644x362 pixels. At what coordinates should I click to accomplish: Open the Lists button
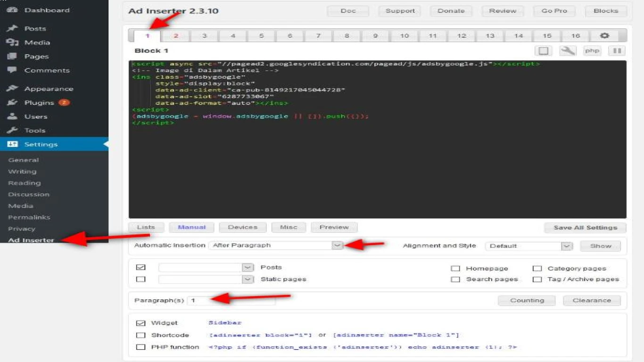pyautogui.click(x=146, y=227)
